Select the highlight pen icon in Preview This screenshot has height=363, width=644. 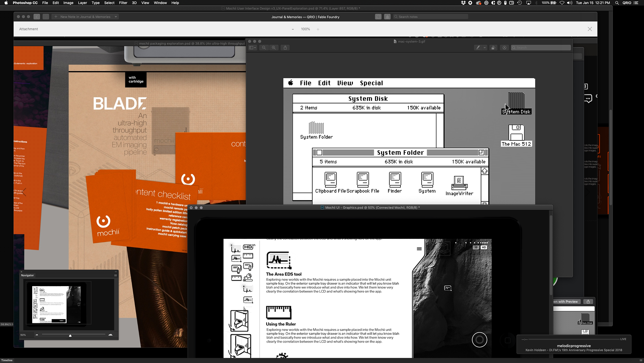point(478,48)
